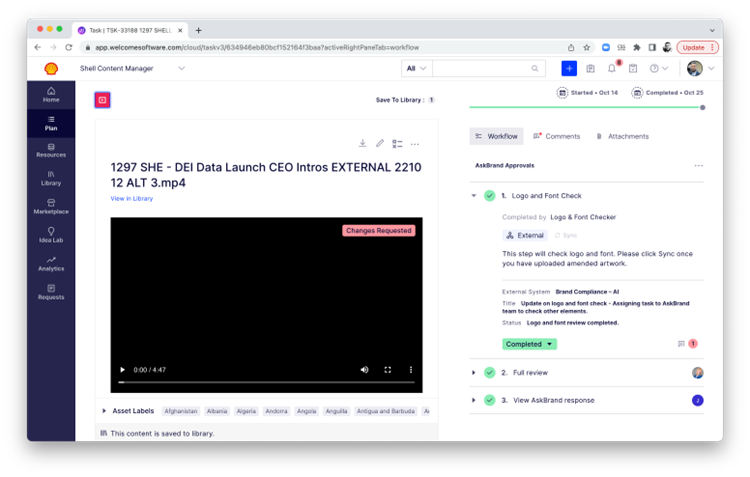Open the clipboard icon next to plus button
Screen dimensions: 750x477
[590, 68]
